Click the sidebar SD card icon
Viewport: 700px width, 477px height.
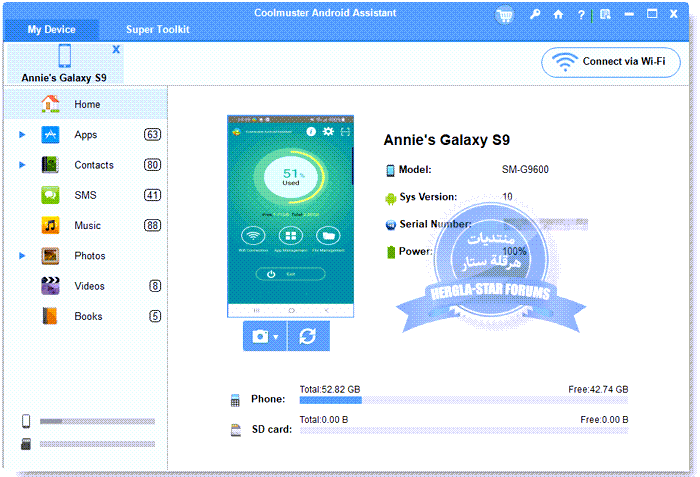click(x=26, y=444)
